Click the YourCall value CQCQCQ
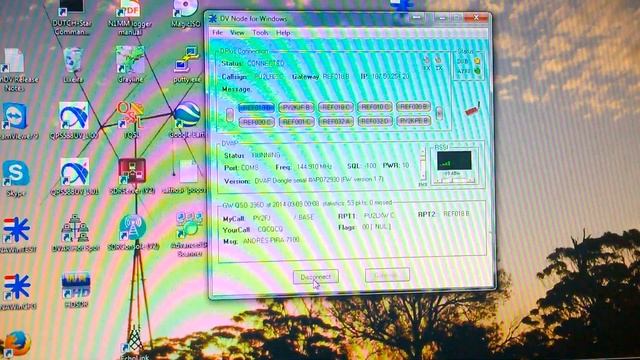 [x=270, y=229]
